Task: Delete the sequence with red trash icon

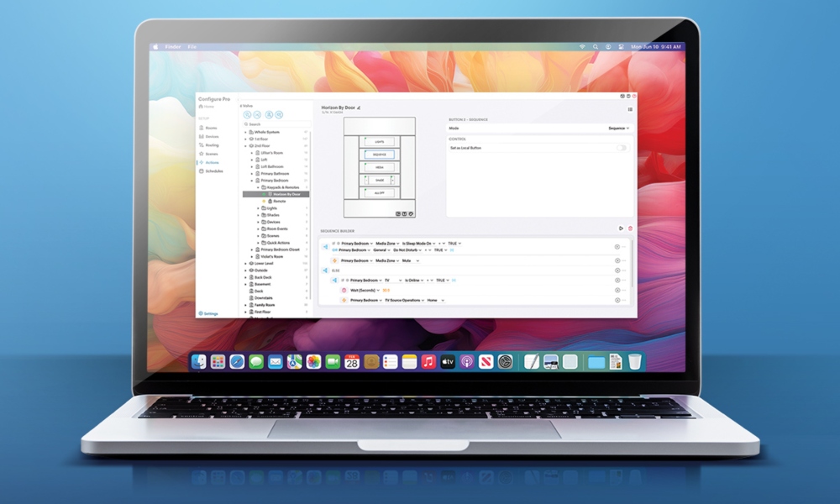Action: 630,228
